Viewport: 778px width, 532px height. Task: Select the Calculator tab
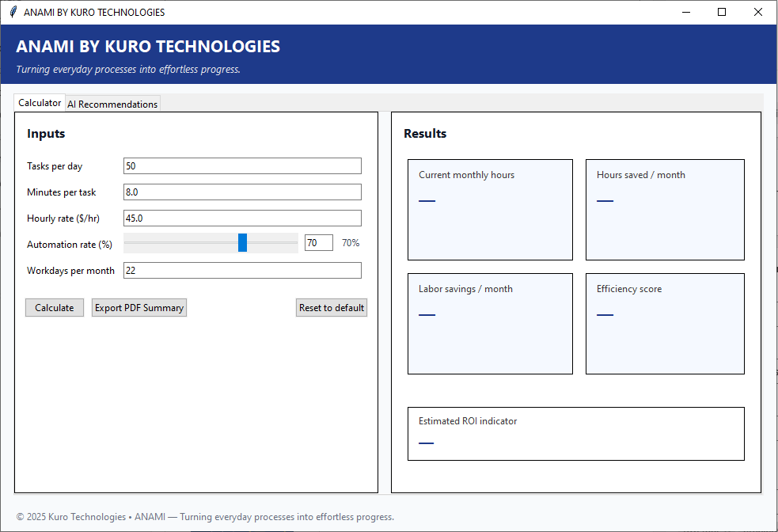[40, 103]
